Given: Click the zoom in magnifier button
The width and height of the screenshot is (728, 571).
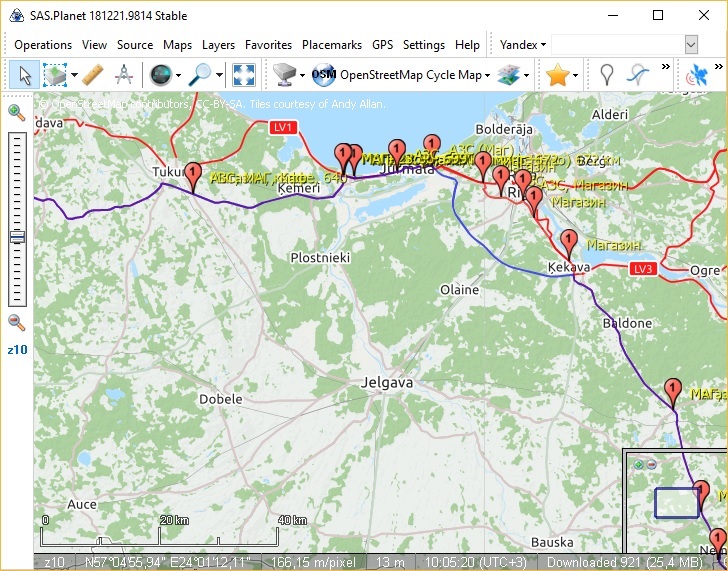Looking at the screenshot, I should click(17, 112).
